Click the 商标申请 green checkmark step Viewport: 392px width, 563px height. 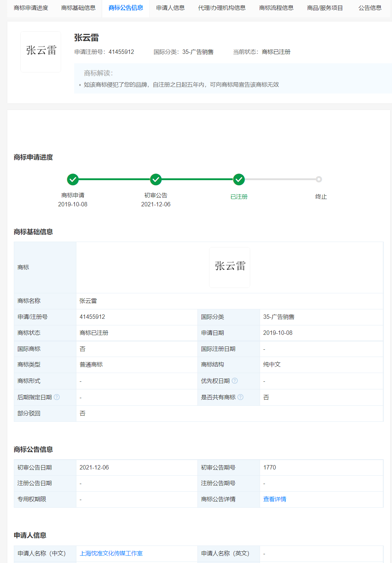[73, 179]
